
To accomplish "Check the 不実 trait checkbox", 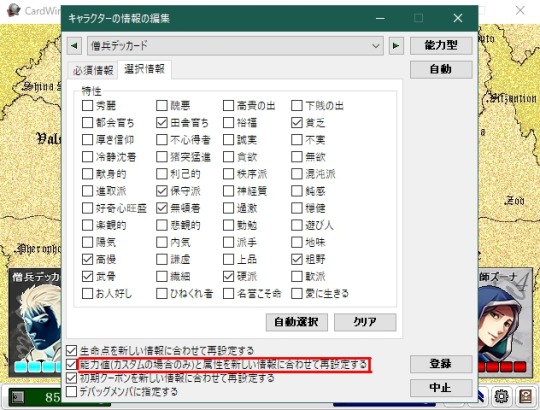I will [x=297, y=140].
